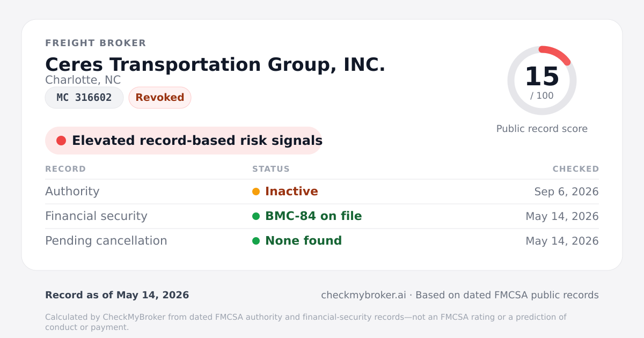
Task: Select the Authority record row
Action: (322, 192)
